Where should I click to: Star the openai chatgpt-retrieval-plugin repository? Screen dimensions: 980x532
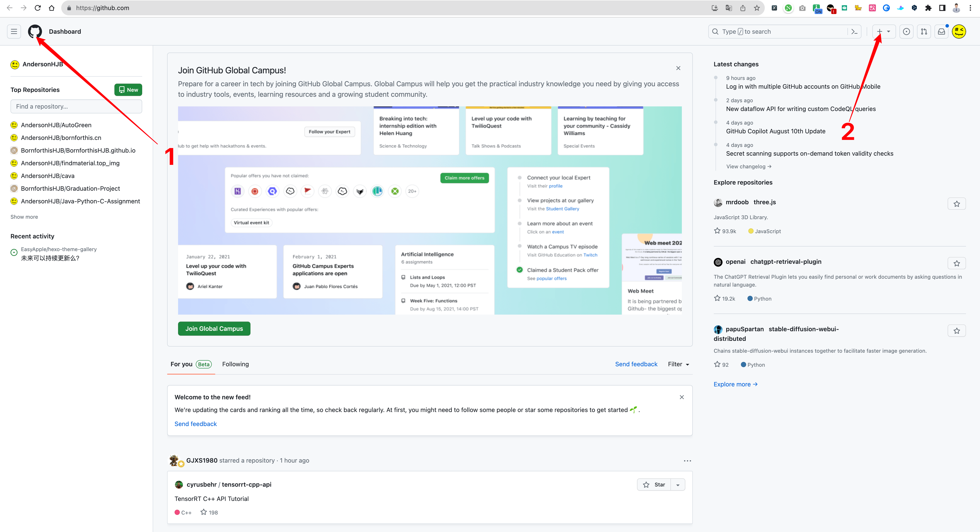[x=957, y=263]
